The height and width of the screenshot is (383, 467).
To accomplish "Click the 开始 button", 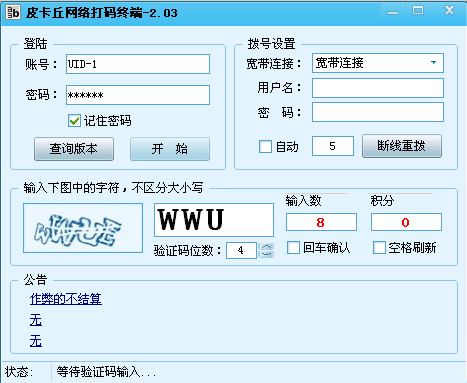I will tap(170, 149).
